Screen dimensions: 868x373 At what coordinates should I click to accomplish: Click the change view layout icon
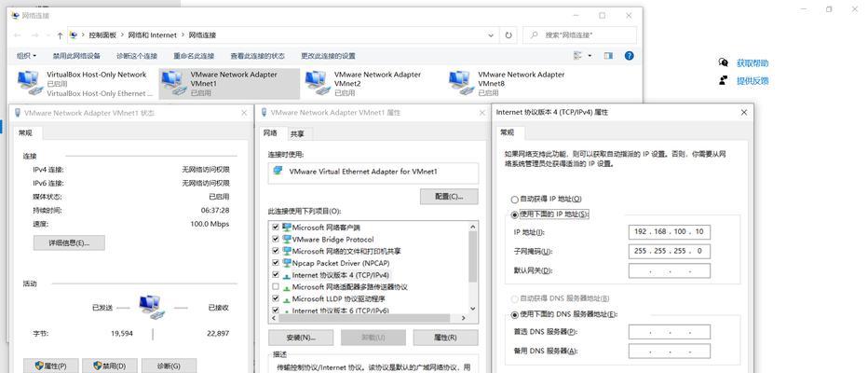(578, 55)
